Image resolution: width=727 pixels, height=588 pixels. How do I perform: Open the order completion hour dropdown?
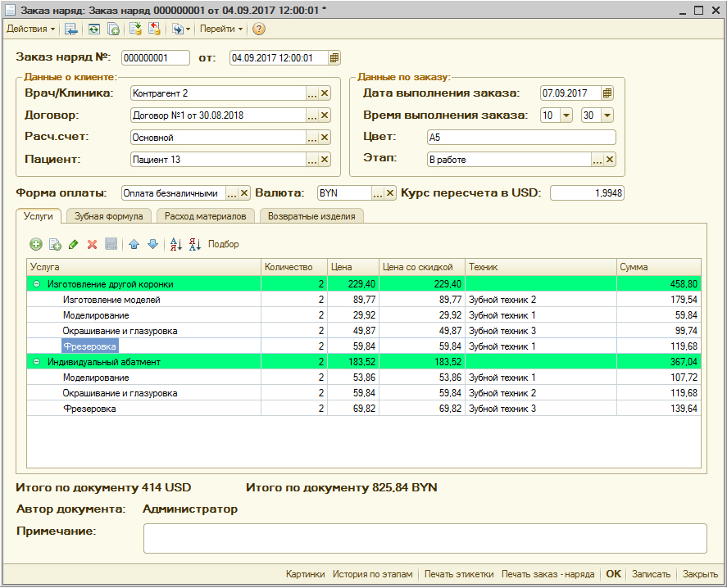[566, 115]
